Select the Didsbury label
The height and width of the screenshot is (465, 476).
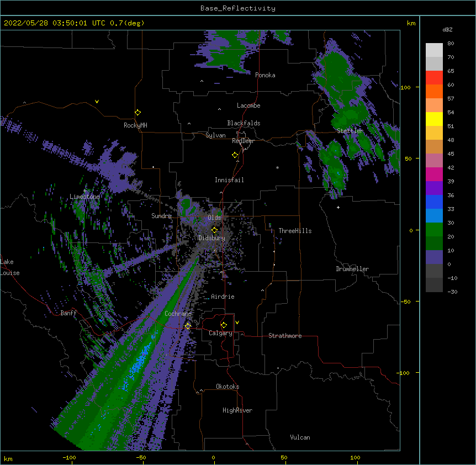point(212,238)
